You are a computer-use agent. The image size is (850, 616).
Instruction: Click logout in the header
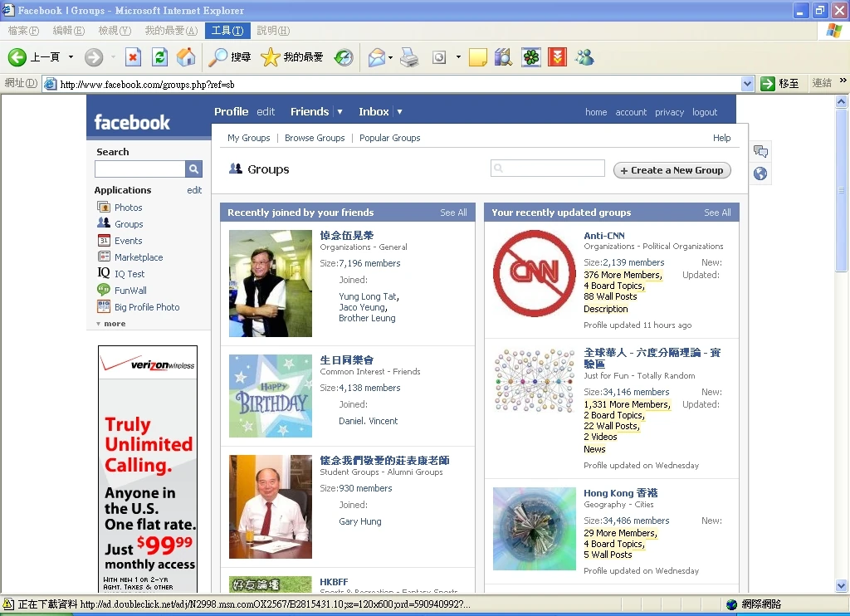pos(705,112)
